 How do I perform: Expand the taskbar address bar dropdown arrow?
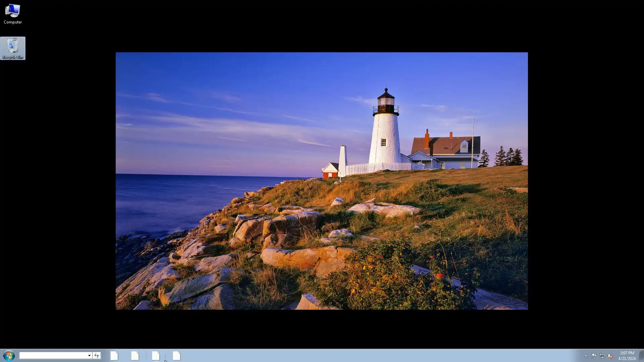(x=89, y=356)
